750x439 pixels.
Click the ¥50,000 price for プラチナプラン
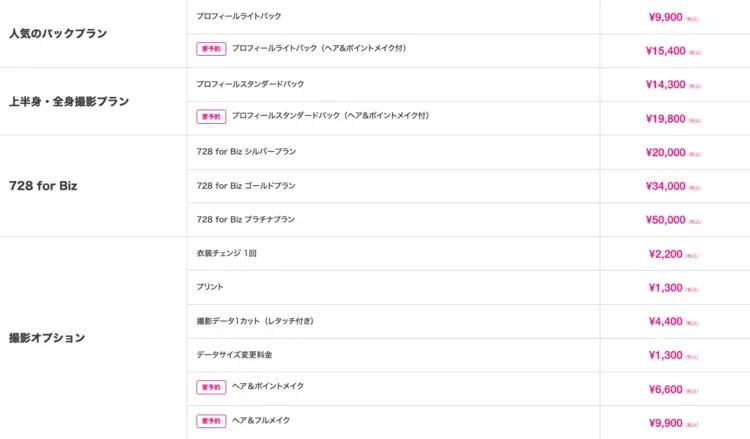(666, 220)
